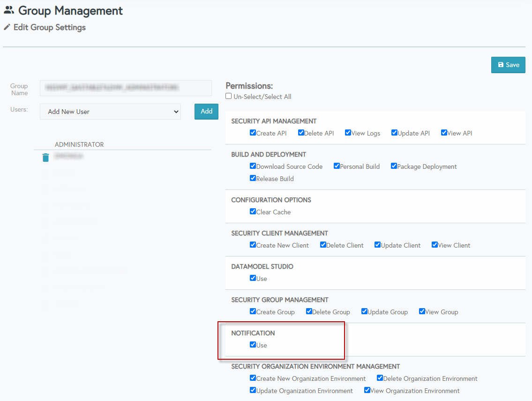Toggle the Clear Cache checkbox

253,211
